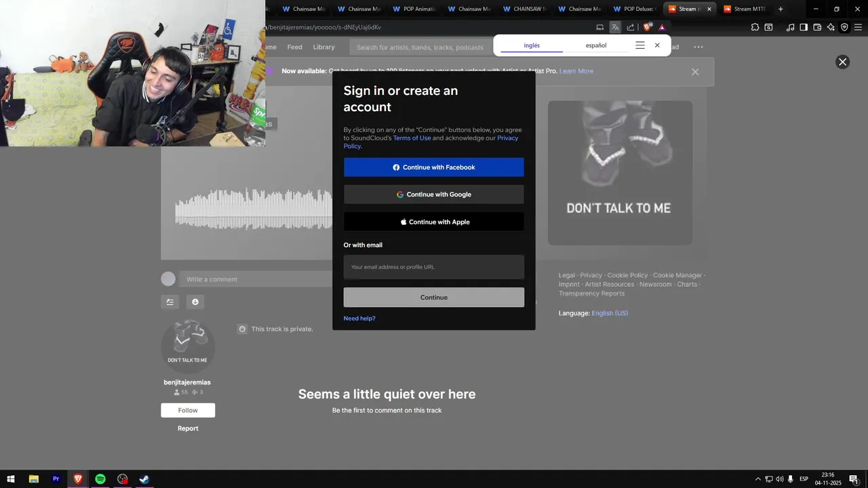Click the Brave translate icon in address bar
The width and height of the screenshot is (868, 488).
[615, 27]
